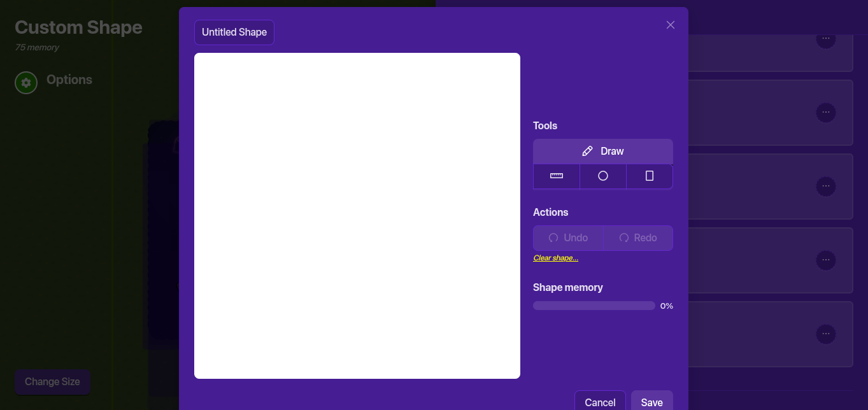Image resolution: width=868 pixels, height=410 pixels.
Task: Select the ruler line tool
Action: [x=556, y=176]
